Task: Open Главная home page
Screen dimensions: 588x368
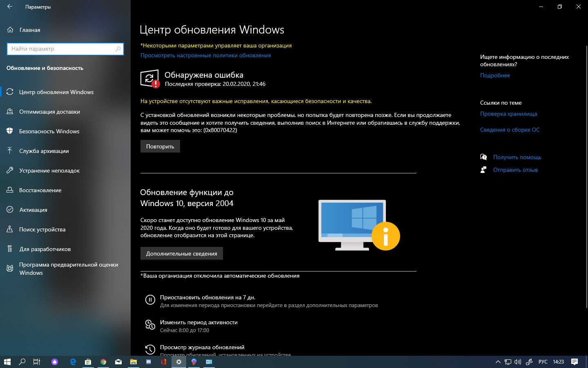Action: pyautogui.click(x=29, y=30)
